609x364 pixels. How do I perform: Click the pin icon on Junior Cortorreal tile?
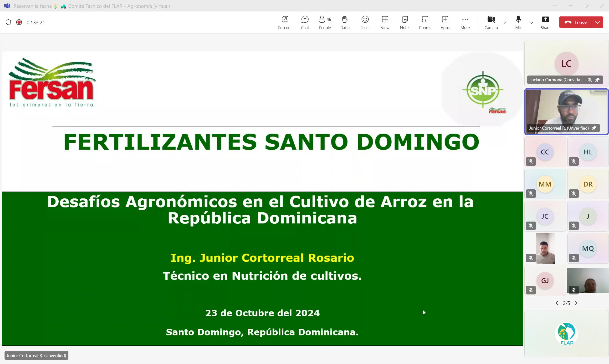[594, 128]
